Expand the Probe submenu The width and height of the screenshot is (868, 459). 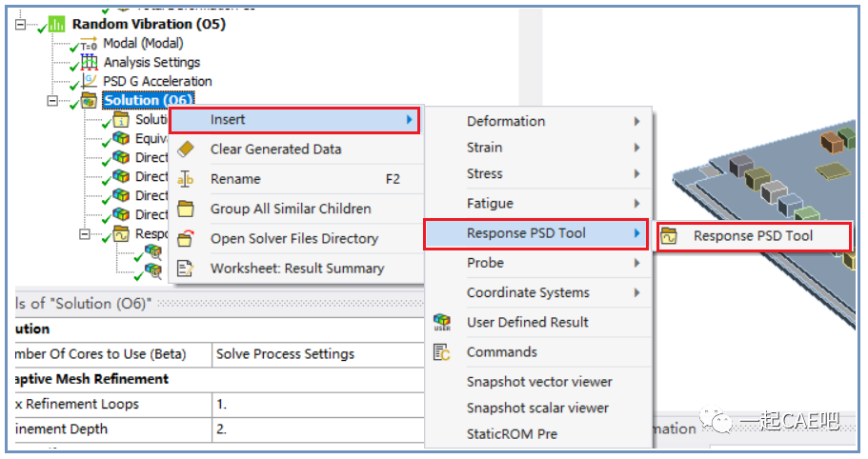[x=537, y=263]
